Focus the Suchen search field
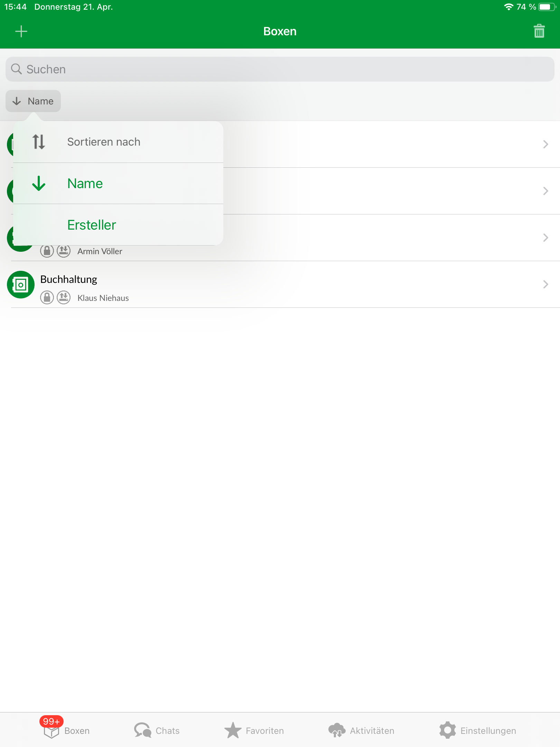Viewport: 560px width, 747px height. 280,69
